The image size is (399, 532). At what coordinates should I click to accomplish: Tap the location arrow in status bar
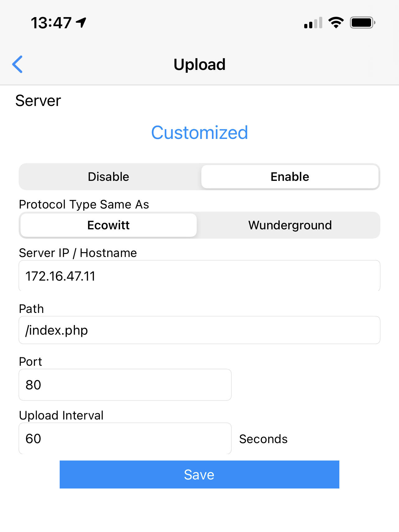click(81, 22)
